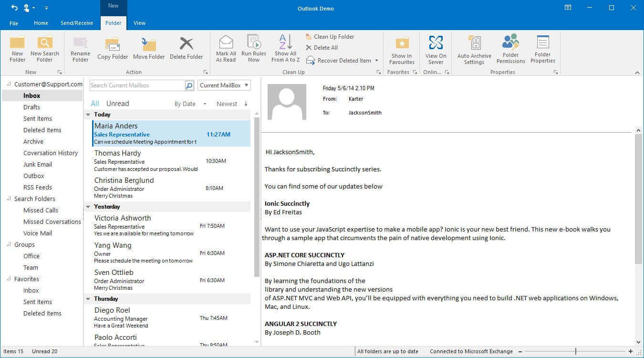This screenshot has width=644, height=358.
Task: Click the zoom in plus icon
Action: [631, 351]
